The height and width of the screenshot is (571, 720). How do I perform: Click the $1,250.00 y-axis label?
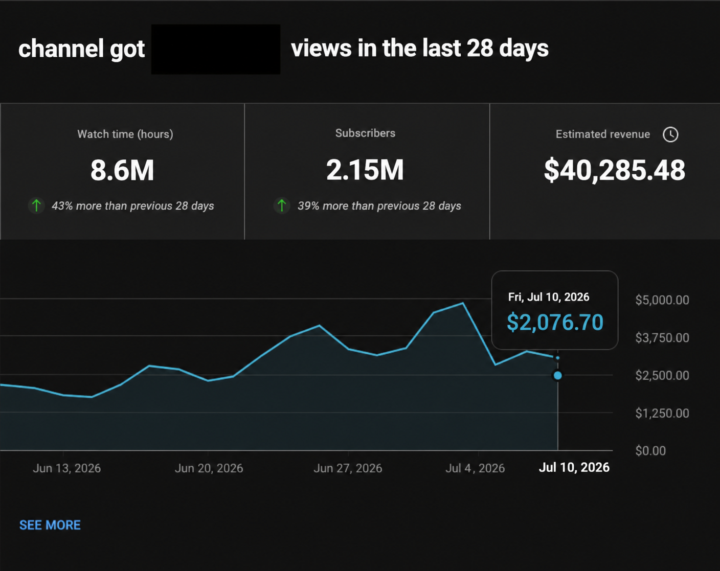coord(662,413)
